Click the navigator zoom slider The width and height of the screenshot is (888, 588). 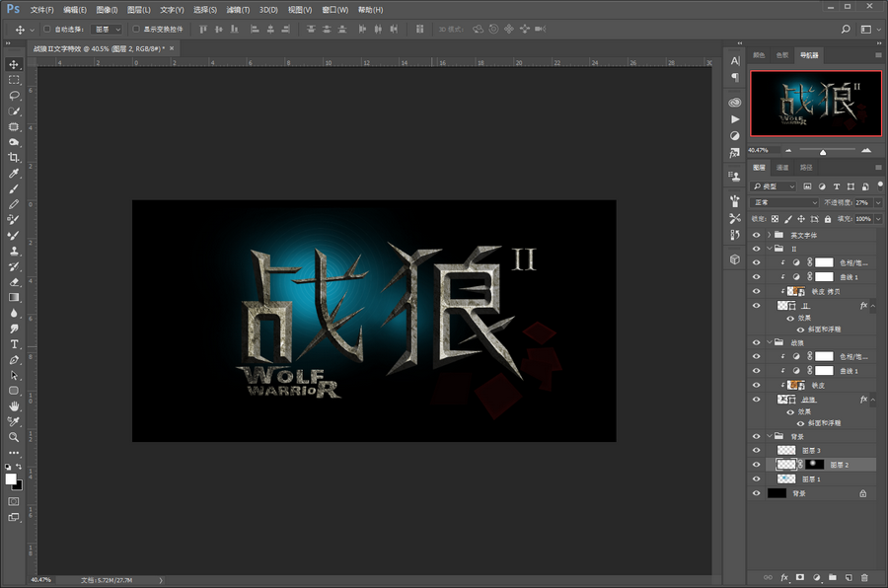823,150
